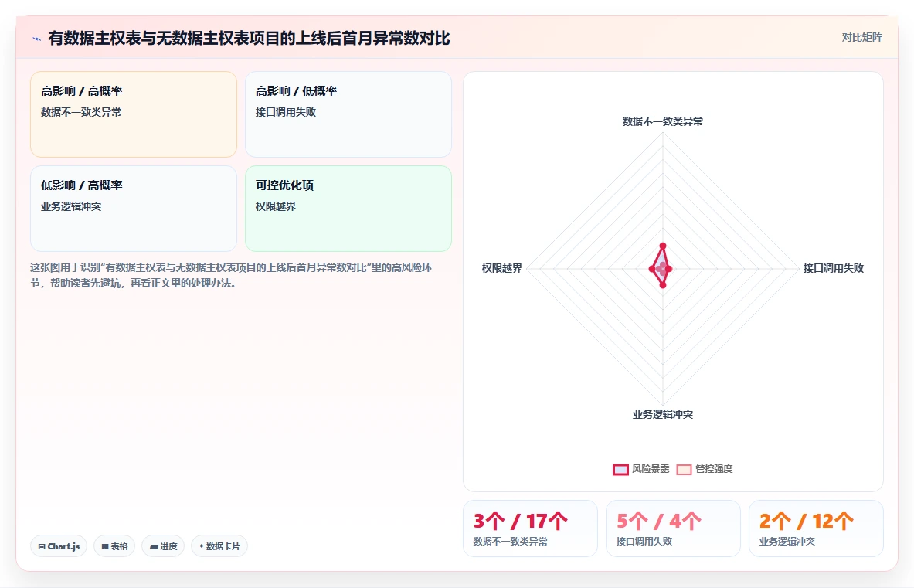914x588 pixels.
Task: Select the 高影响 / 低概率 quadrant card
Action: [348, 114]
